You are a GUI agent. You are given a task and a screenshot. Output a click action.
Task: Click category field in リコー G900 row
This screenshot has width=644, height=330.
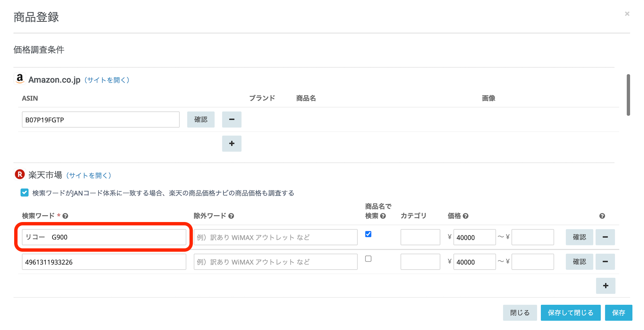[x=420, y=237]
